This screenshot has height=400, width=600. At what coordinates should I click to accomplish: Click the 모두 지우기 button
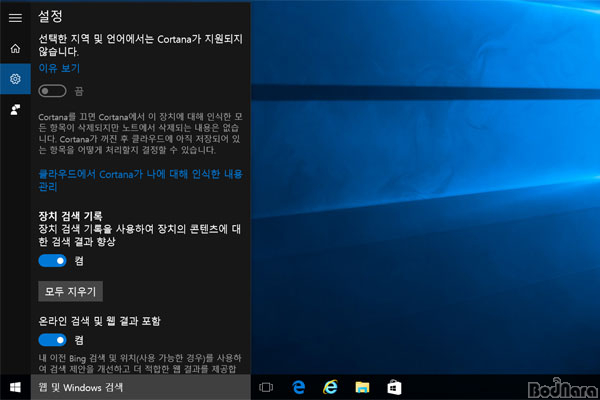coord(70,292)
